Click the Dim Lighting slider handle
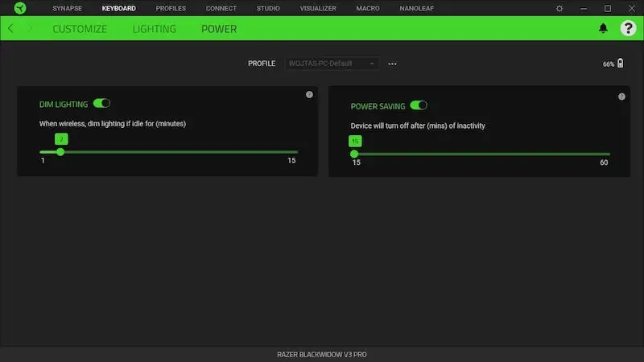The height and width of the screenshot is (362, 644). [60, 152]
